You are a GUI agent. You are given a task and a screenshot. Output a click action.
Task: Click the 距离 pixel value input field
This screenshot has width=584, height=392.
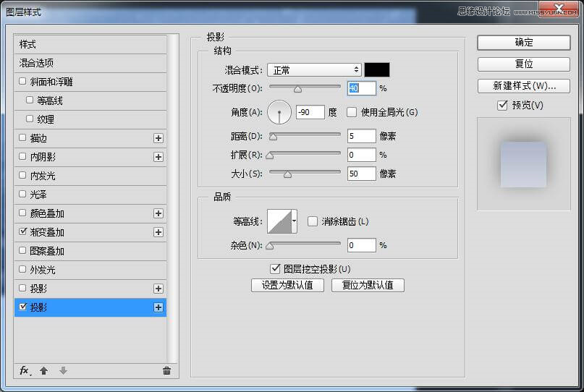click(361, 136)
